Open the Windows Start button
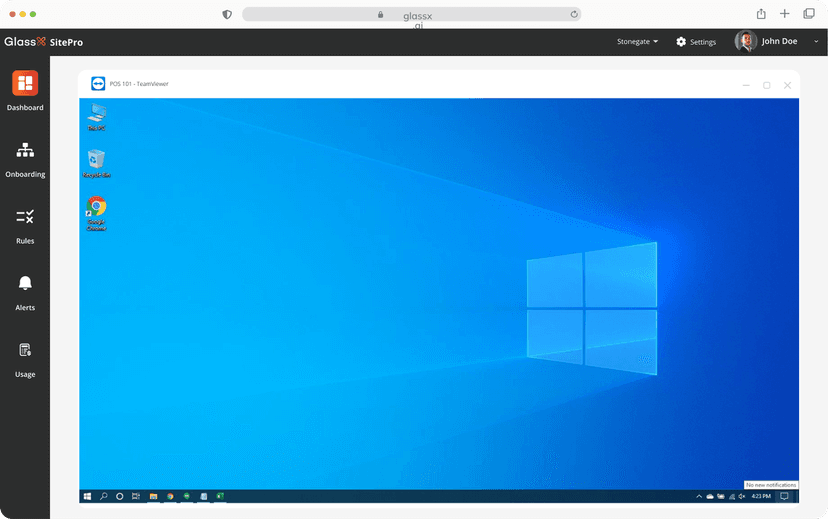The image size is (828, 519). pos(88,496)
